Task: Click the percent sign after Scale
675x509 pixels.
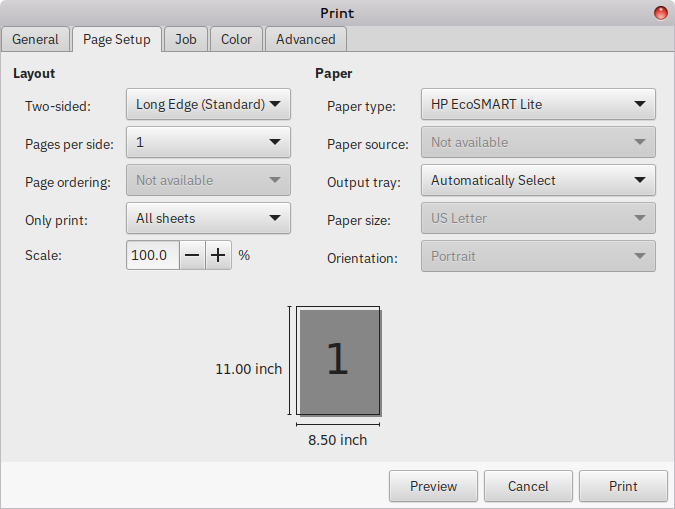Action: pyautogui.click(x=244, y=255)
